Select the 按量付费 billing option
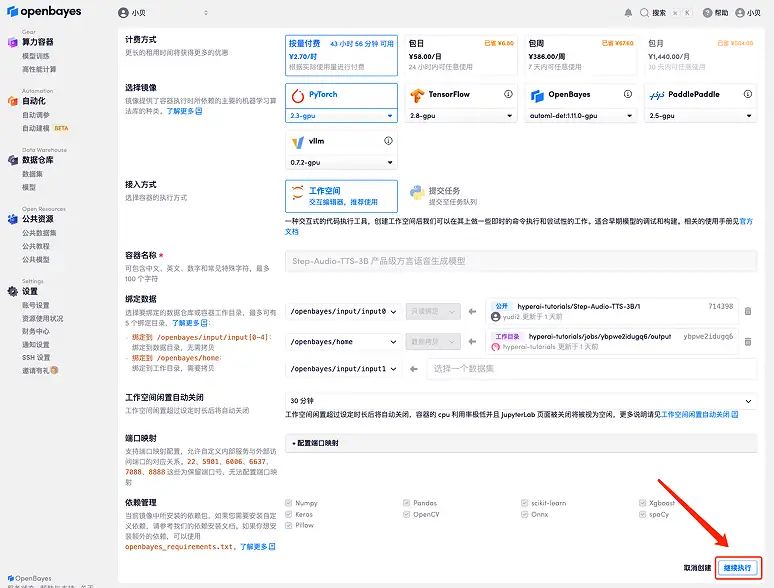This screenshot has width=774, height=588. [x=341, y=55]
